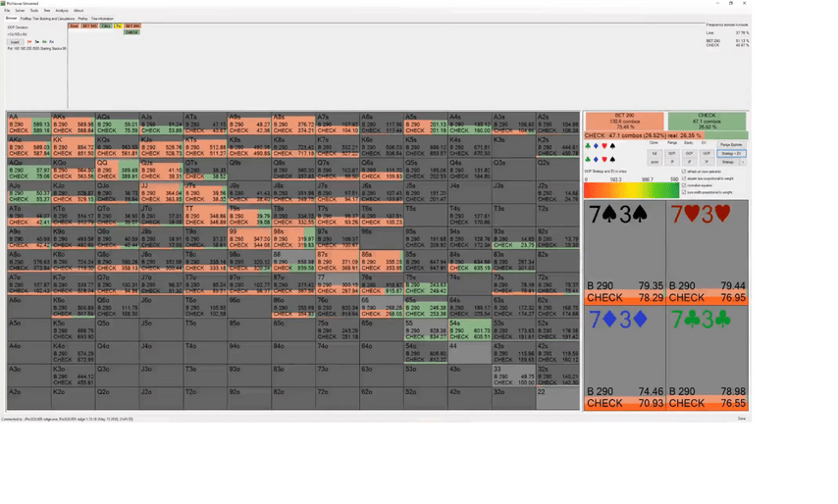The width and height of the screenshot is (838, 504).
Task: Click the small arrow beside Strategy button
Action: pos(743,162)
